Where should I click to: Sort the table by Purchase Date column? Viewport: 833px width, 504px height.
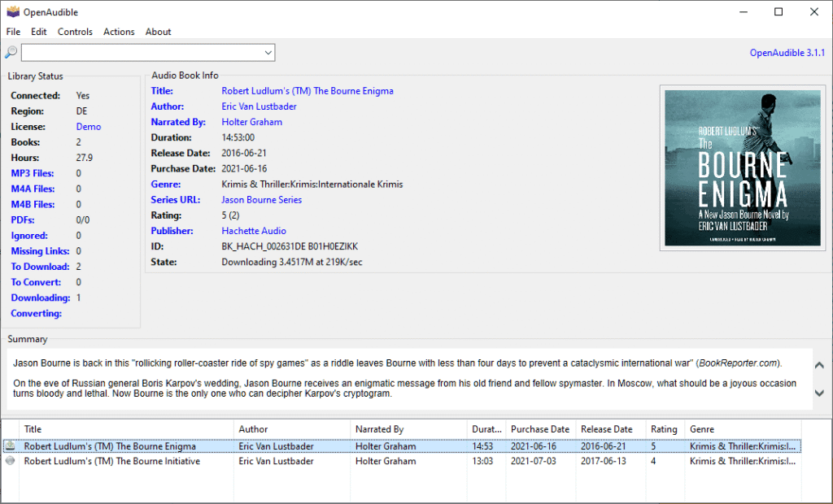coord(540,429)
